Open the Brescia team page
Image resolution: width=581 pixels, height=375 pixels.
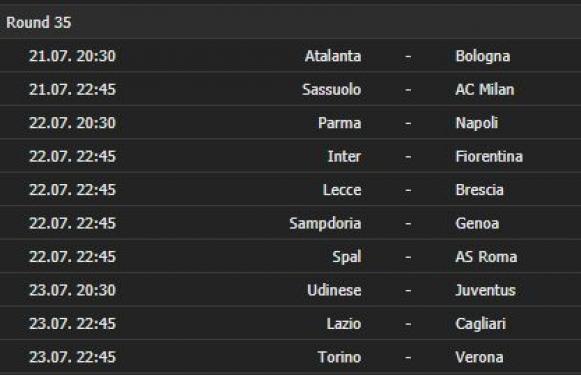[x=479, y=190]
